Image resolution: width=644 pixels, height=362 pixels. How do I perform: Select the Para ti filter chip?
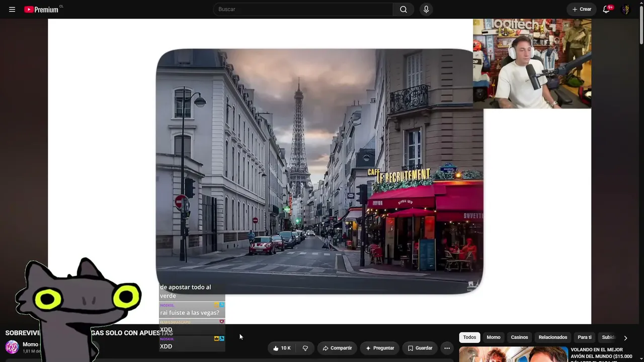(585, 337)
